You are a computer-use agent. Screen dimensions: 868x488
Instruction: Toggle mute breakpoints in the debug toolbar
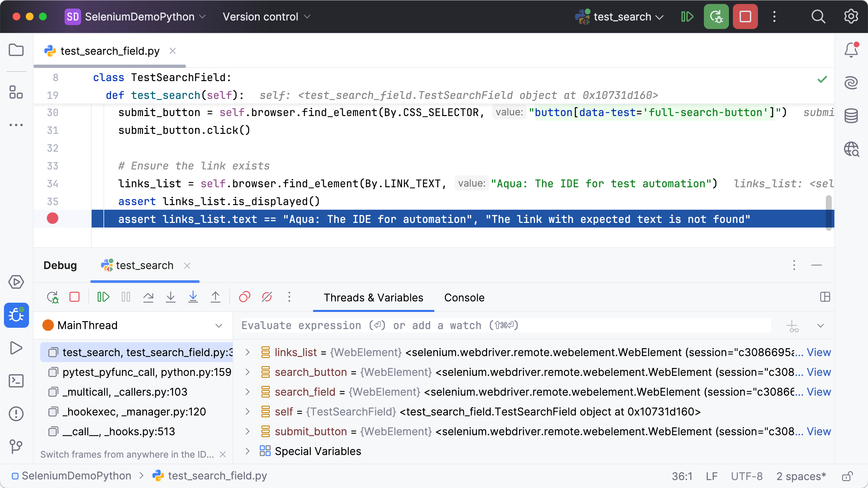pos(267,297)
